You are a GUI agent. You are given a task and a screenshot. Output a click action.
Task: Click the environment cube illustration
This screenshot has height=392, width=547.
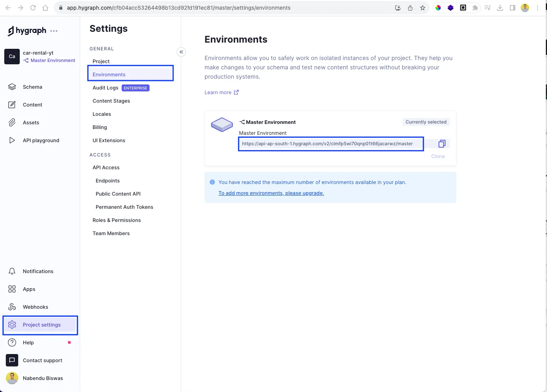pos(222,125)
